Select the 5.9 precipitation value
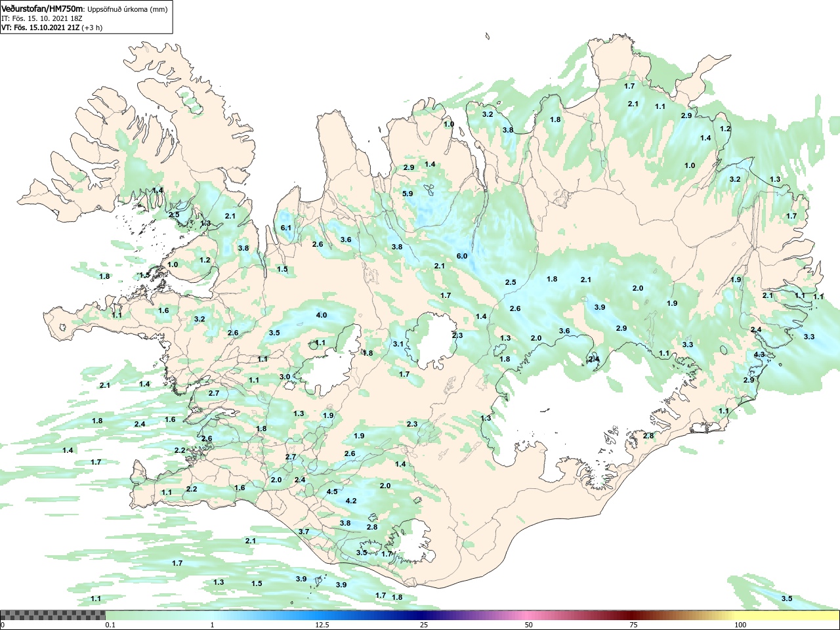The image size is (840, 630). (x=408, y=194)
